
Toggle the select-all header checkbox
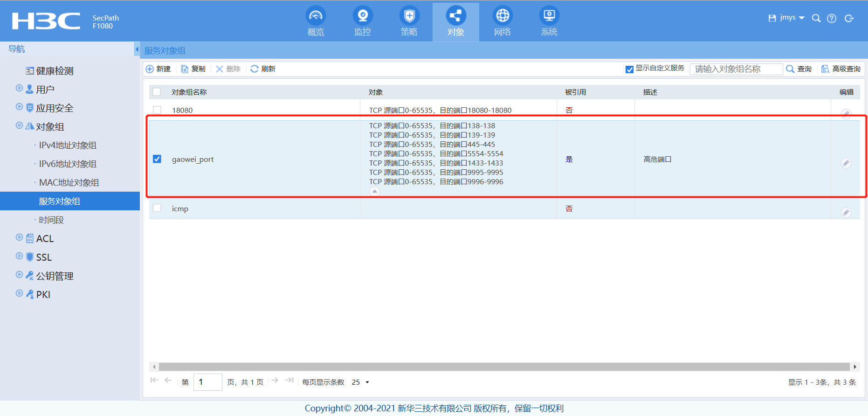coord(157,92)
